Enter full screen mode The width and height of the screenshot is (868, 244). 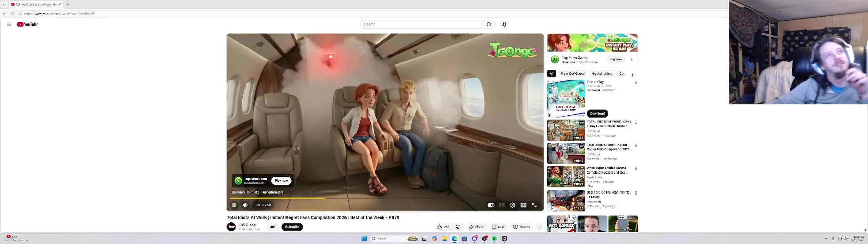[534, 205]
